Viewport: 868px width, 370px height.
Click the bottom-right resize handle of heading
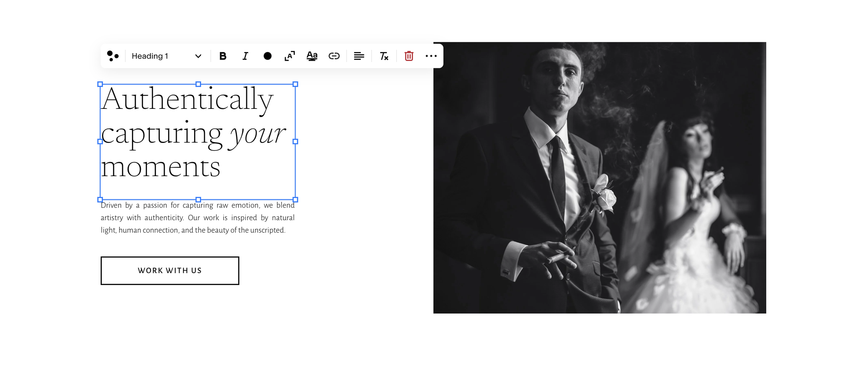pyautogui.click(x=295, y=199)
